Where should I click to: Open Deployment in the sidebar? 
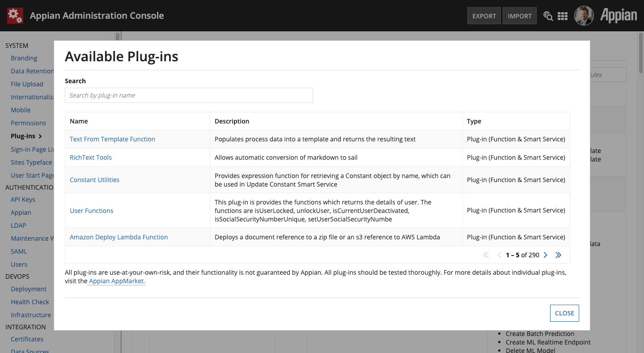(x=29, y=289)
